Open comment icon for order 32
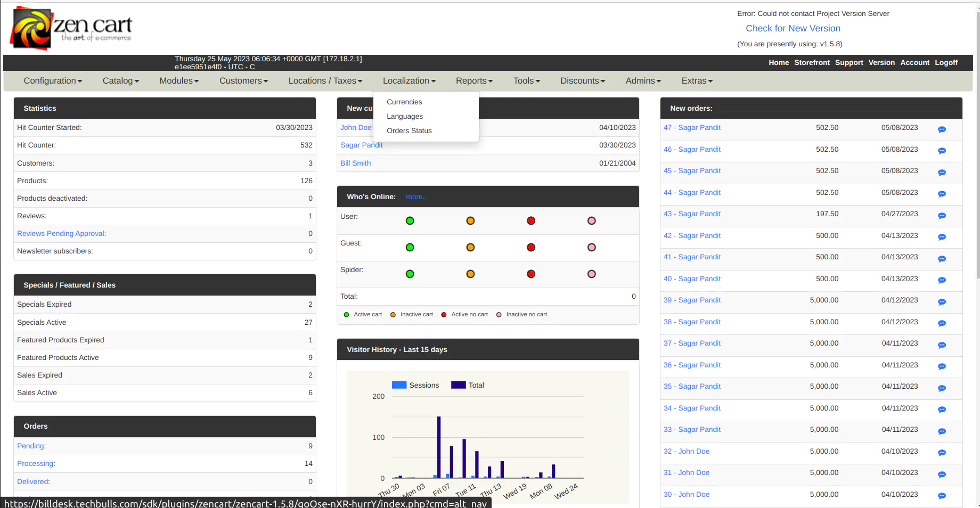 pos(942,453)
